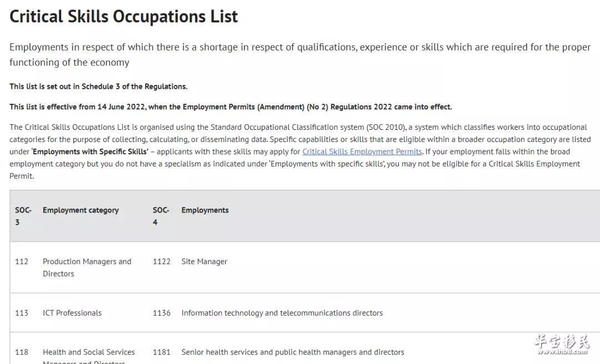This screenshot has height=364, width=600.
Task: Click the Critical Skills Occupations List heading
Action: coord(123,17)
